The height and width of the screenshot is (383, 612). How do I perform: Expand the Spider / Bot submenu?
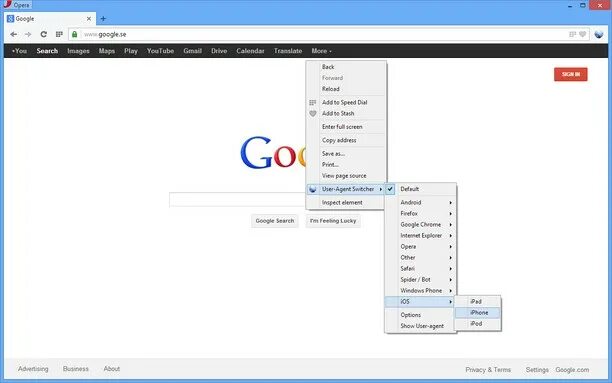pos(420,280)
